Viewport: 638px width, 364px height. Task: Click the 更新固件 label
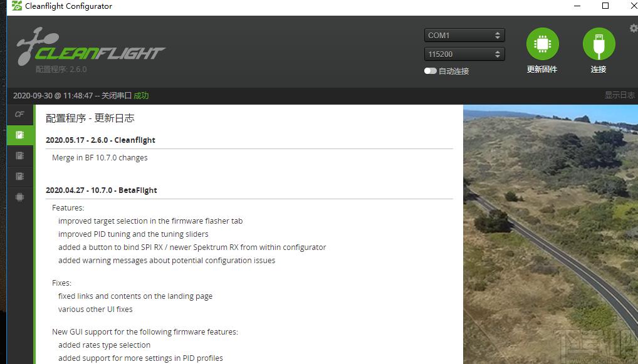coord(542,69)
